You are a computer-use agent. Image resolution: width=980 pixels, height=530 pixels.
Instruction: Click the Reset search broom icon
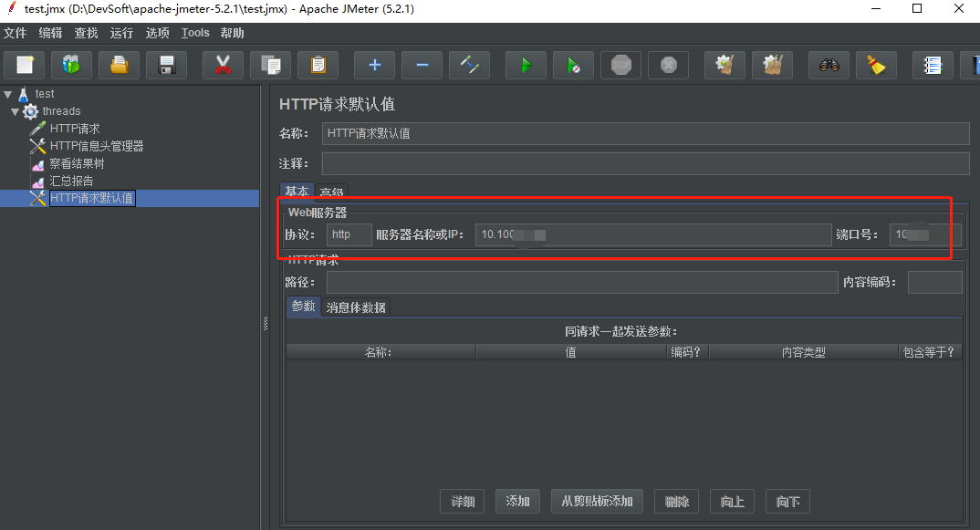pyautogui.click(x=876, y=65)
